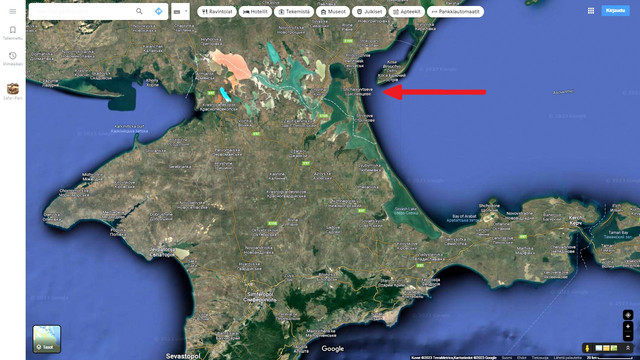Open the Tietosuoja privacy link
Viewport: 640px width, 360px height.
[540, 358]
